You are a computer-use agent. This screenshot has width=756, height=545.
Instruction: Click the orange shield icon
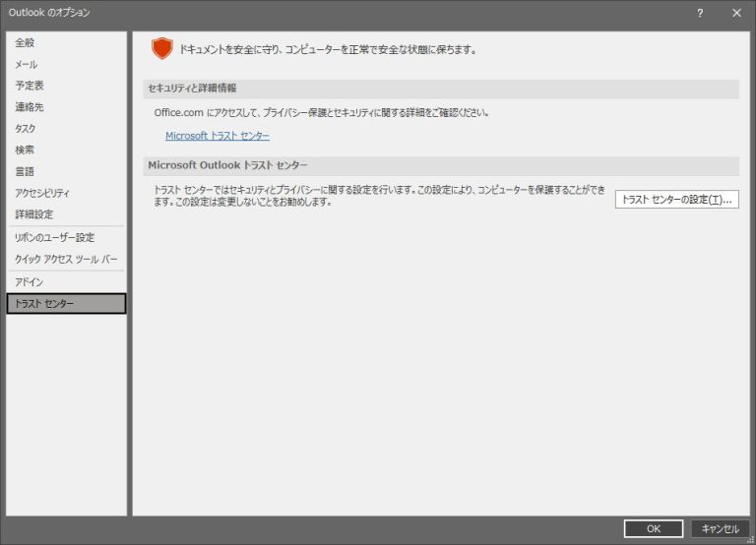coord(162,48)
